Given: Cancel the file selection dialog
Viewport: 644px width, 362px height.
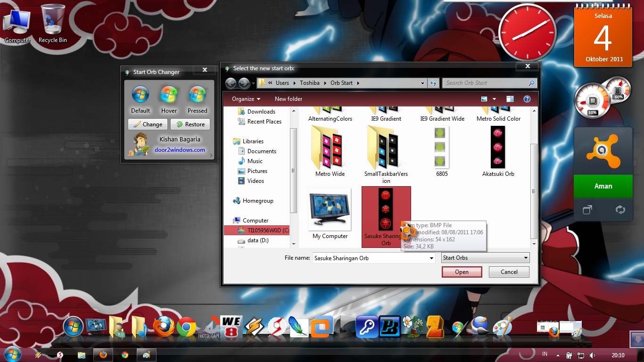Looking at the screenshot, I should pos(509,272).
